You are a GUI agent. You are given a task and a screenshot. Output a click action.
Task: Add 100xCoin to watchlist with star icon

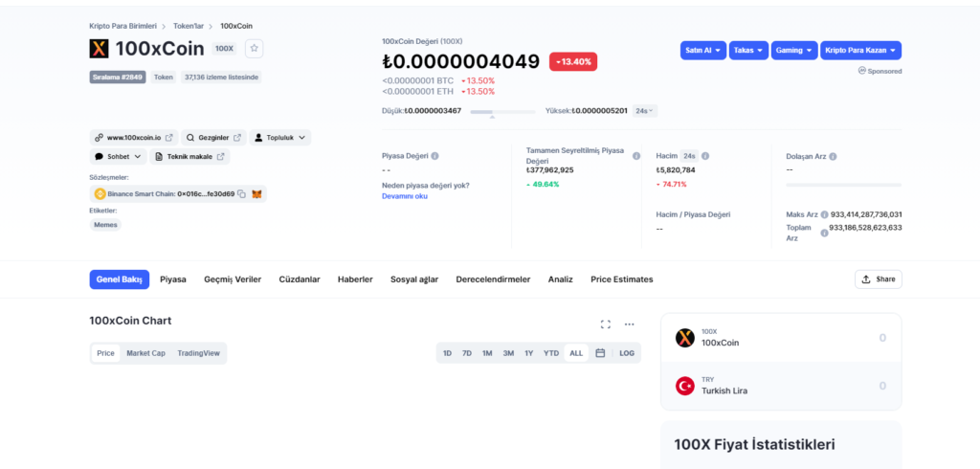(254, 49)
